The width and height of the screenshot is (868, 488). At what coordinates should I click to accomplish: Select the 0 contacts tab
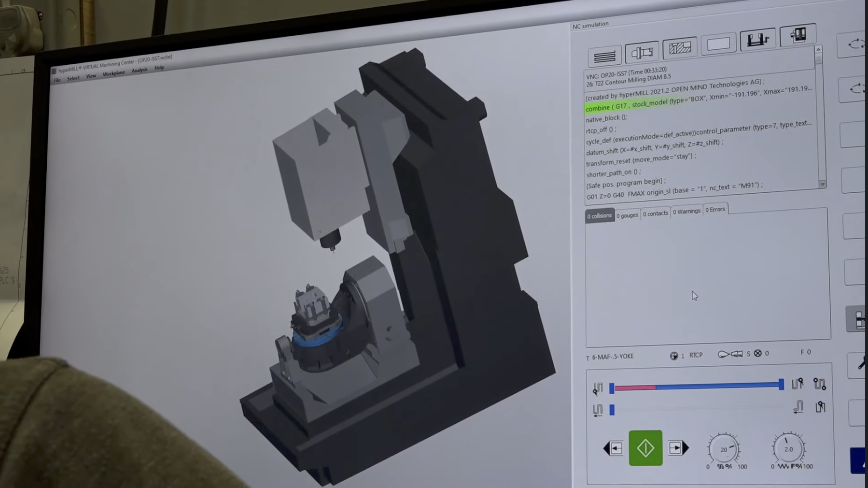point(655,214)
